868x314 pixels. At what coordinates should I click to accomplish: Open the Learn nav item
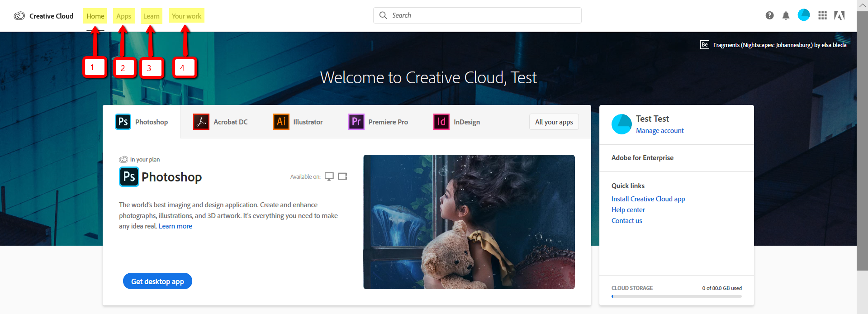[x=151, y=16]
